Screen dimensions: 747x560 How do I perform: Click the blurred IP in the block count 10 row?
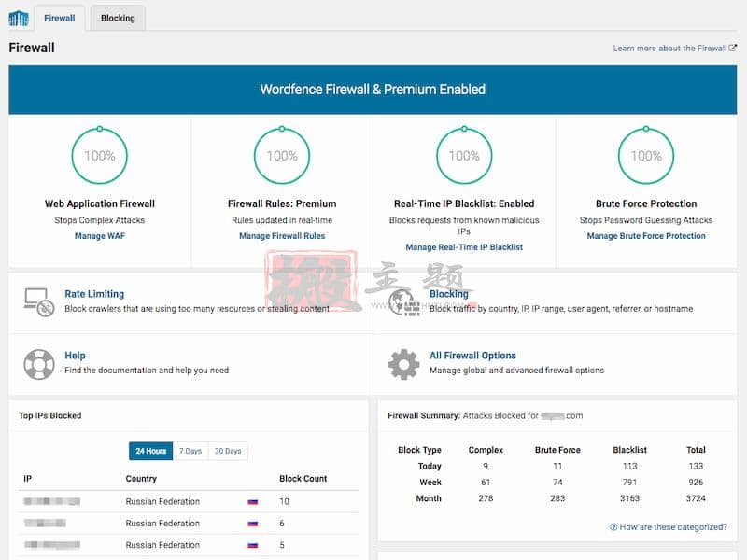[51, 501]
